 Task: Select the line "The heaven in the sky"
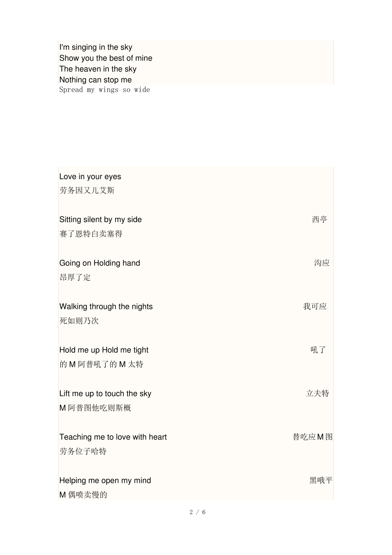point(98,69)
